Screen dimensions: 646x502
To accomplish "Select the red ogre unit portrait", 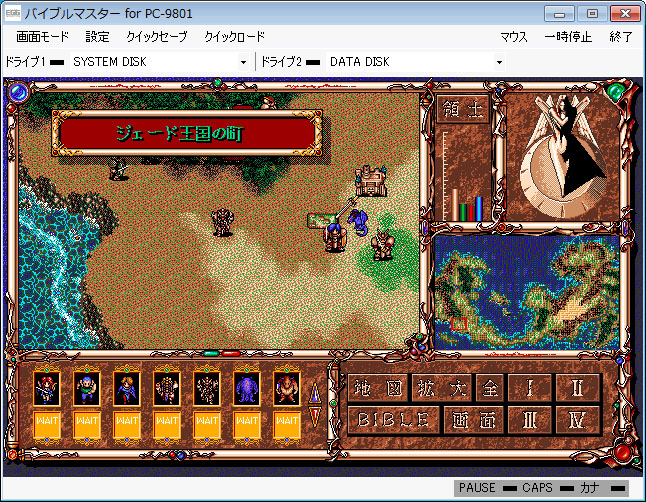I will point(286,388).
